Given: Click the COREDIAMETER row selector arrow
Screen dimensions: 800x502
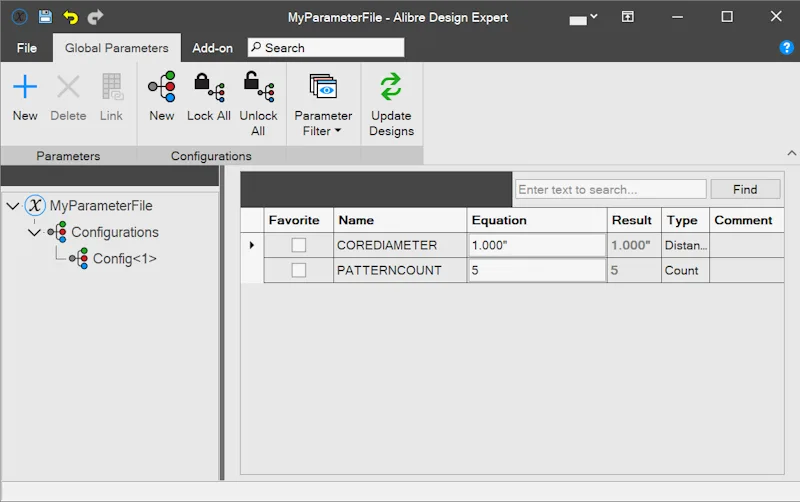Looking at the screenshot, I should pyautogui.click(x=252, y=245).
